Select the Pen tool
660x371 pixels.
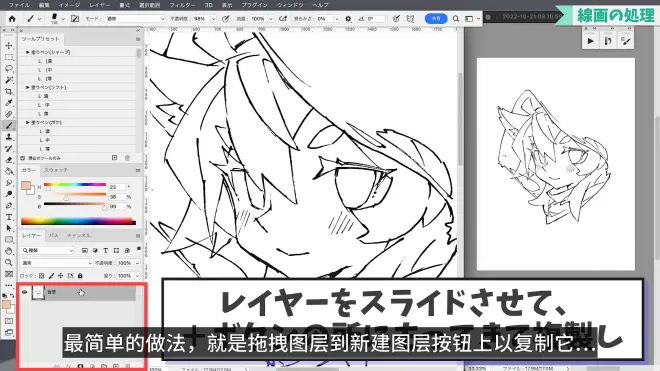pos(9,206)
